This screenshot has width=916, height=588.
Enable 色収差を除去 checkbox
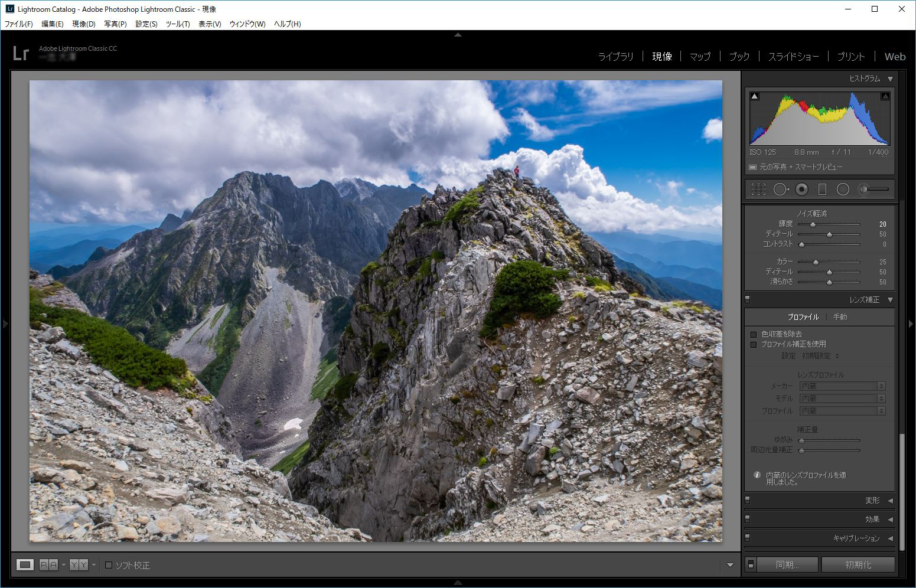tap(754, 334)
